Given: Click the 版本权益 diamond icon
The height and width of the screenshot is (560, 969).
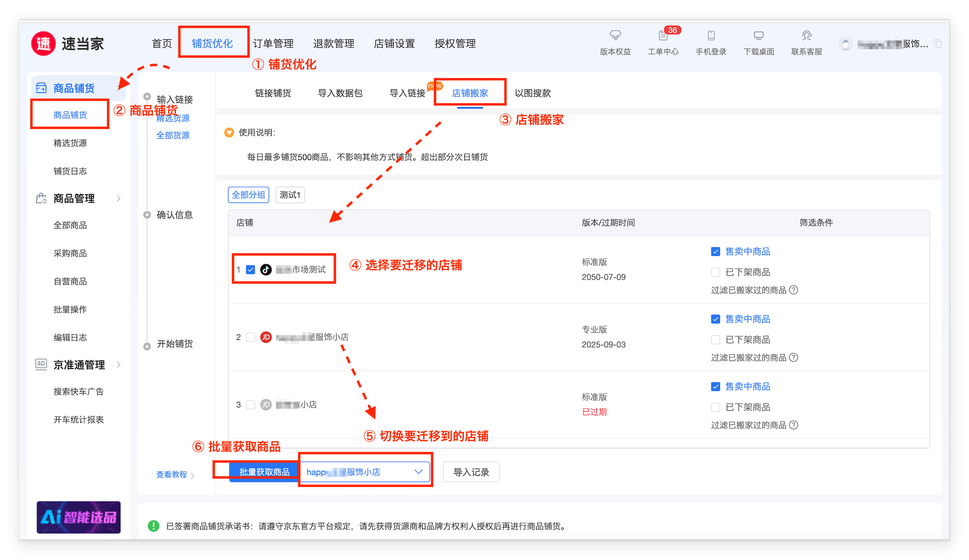Looking at the screenshot, I should [615, 36].
